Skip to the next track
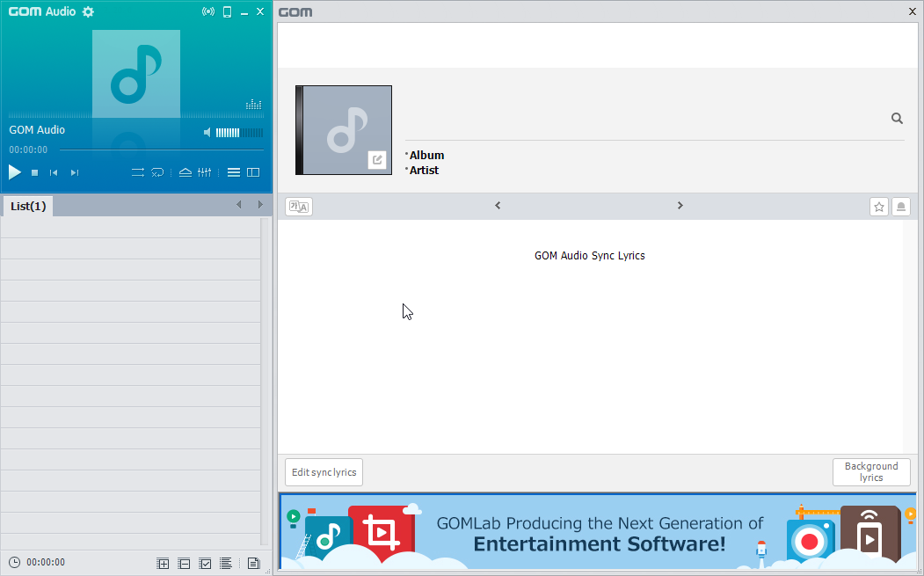Screen dimensions: 924x576 click(74, 172)
